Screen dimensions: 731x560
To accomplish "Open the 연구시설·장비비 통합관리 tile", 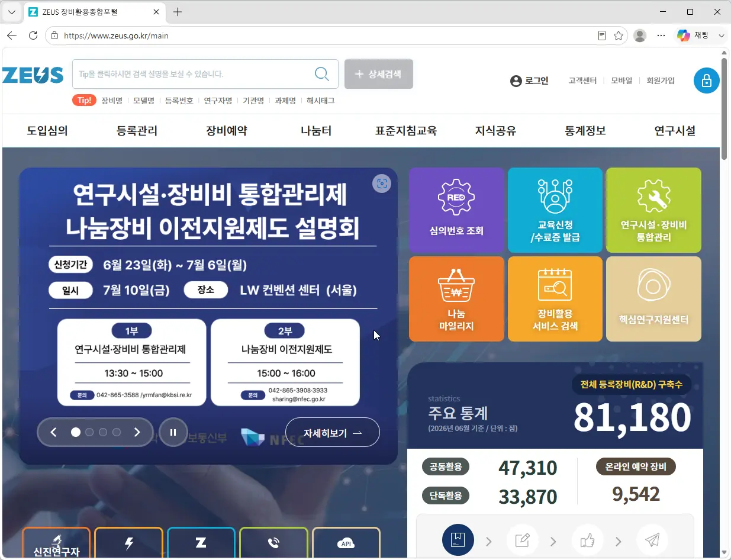I will pyautogui.click(x=653, y=210).
